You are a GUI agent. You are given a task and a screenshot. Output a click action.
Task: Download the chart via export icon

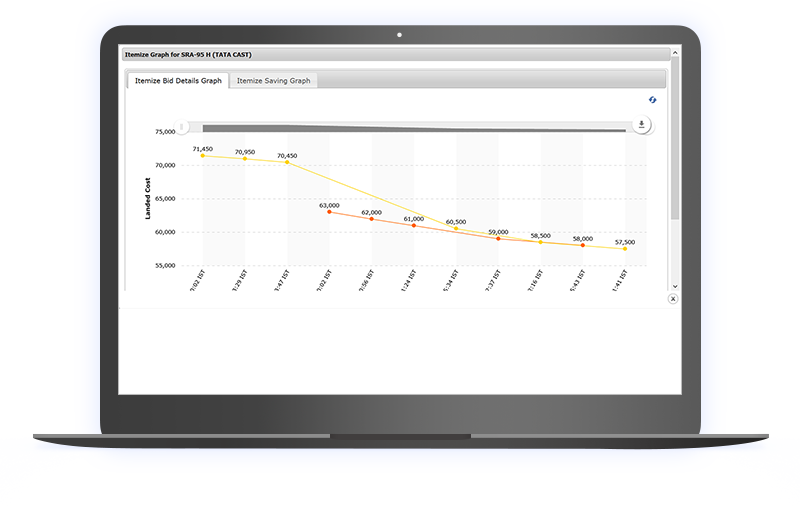click(641, 124)
